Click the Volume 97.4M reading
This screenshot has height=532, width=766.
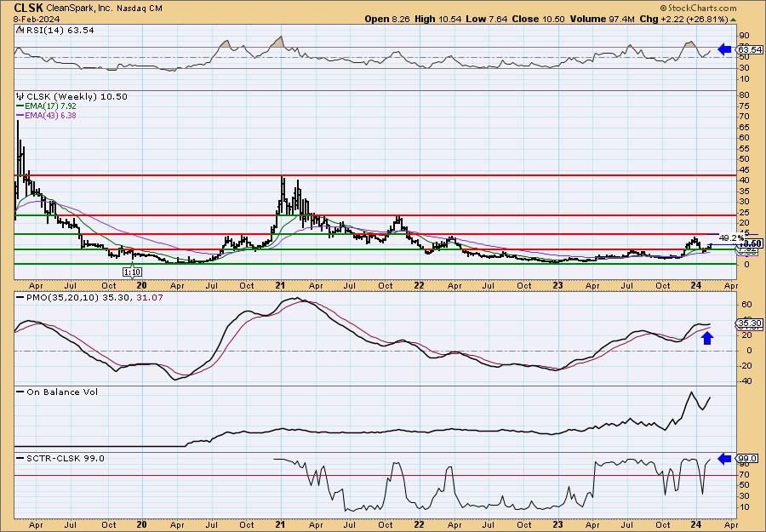pyautogui.click(x=602, y=19)
